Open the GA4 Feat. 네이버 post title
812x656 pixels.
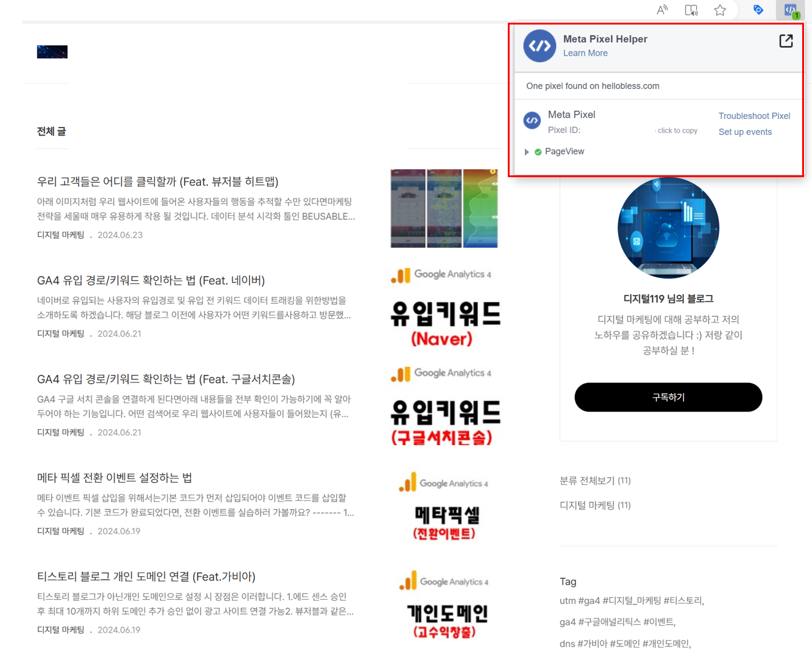click(x=151, y=280)
